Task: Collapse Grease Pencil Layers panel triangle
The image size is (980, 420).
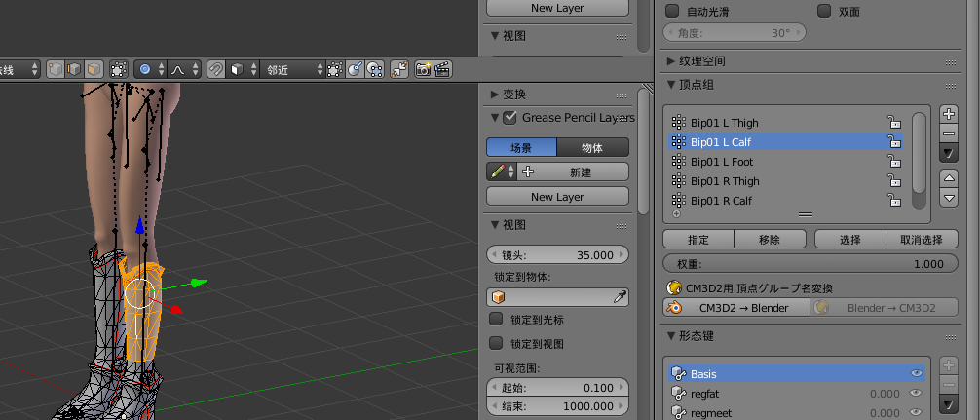Action: click(x=495, y=117)
